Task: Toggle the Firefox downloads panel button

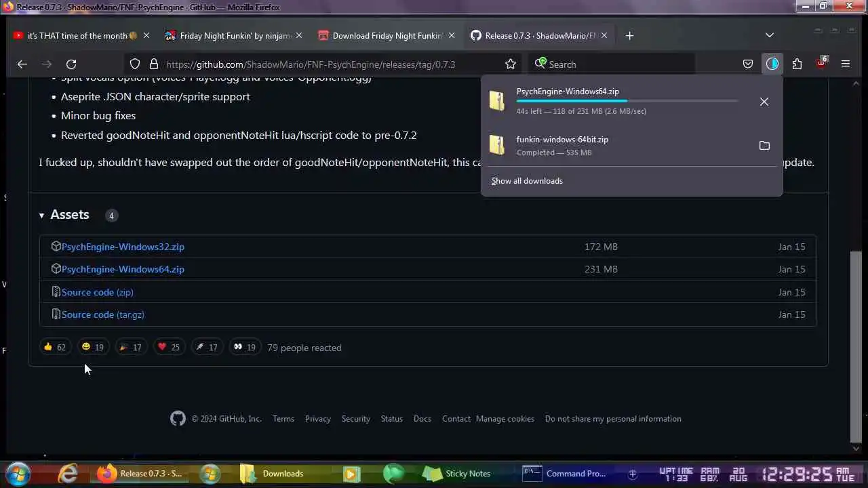Action: (x=772, y=64)
